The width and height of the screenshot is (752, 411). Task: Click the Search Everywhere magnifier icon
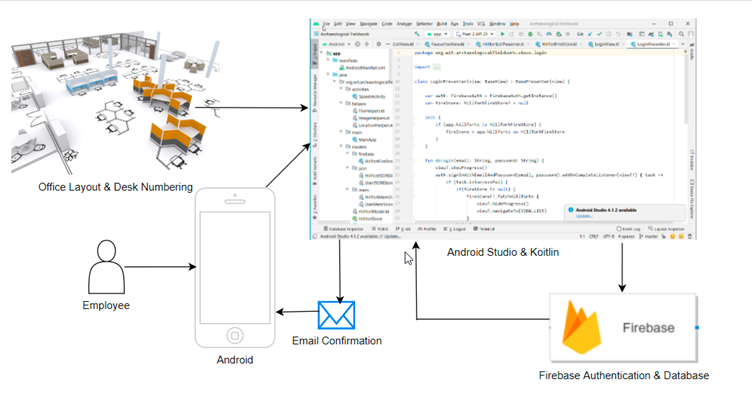click(681, 34)
